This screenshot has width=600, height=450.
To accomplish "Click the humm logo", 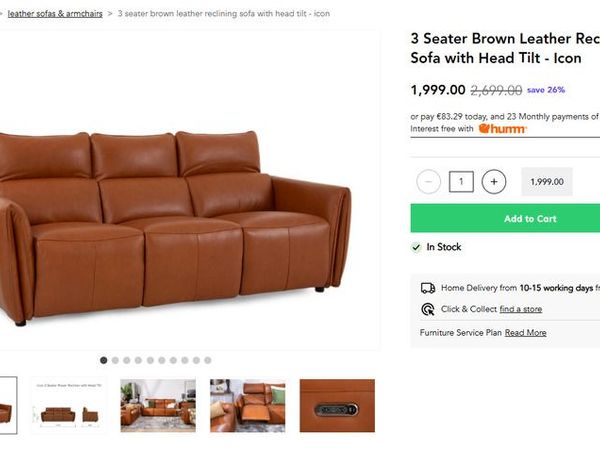I will tap(502, 129).
